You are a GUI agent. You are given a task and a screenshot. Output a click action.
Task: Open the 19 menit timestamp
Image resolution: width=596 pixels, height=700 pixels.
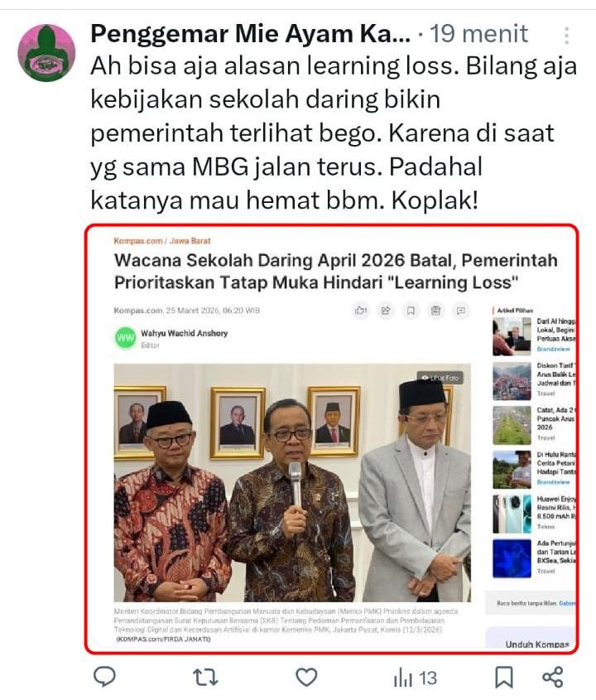pos(478,34)
